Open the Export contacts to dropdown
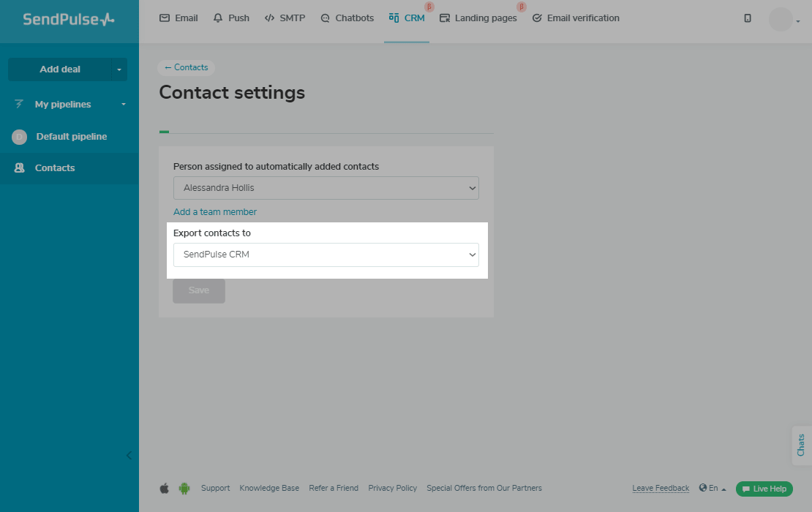This screenshot has height=512, width=812. pyautogui.click(x=326, y=255)
